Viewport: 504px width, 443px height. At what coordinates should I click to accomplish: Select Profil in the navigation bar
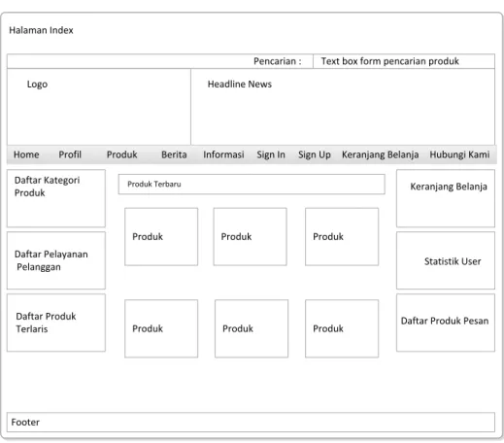click(x=70, y=154)
